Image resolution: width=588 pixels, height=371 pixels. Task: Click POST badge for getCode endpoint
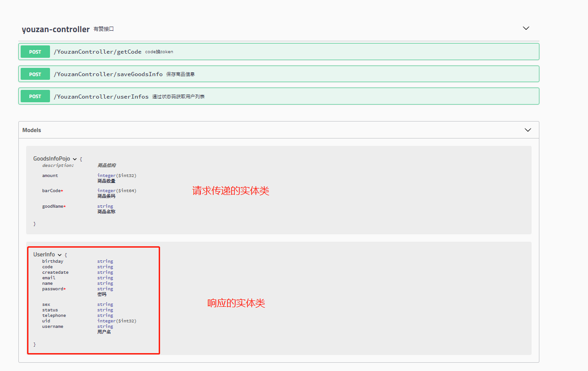pyautogui.click(x=35, y=52)
